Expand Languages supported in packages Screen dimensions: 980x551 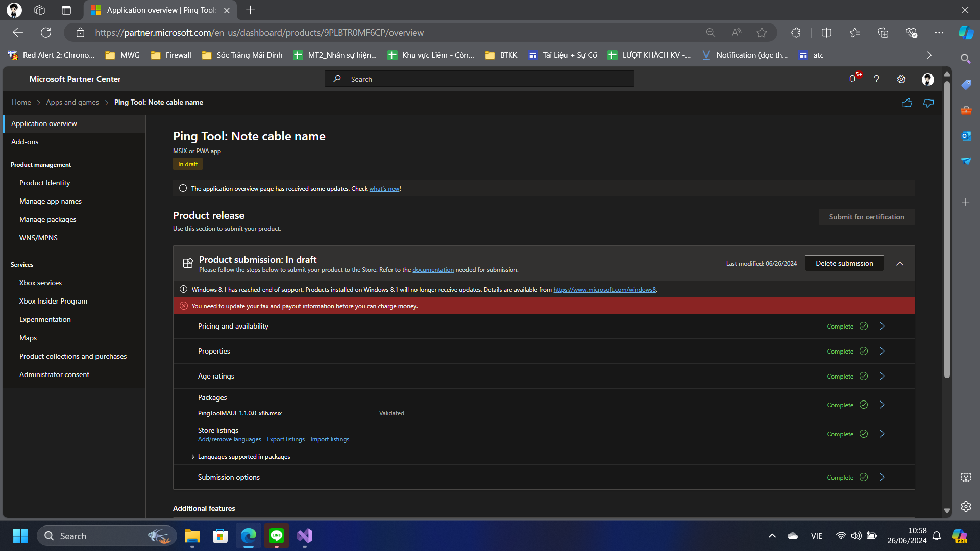click(x=192, y=457)
